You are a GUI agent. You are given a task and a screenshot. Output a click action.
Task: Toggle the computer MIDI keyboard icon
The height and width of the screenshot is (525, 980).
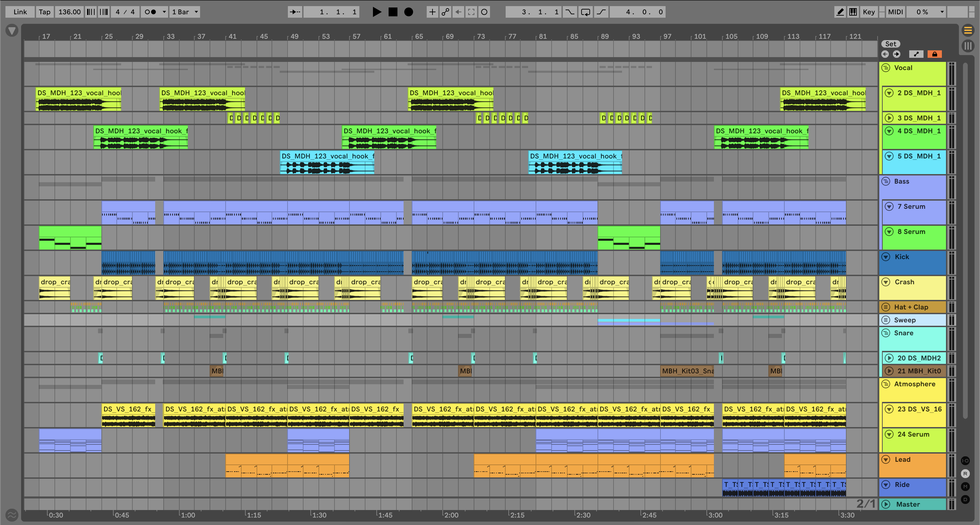853,12
